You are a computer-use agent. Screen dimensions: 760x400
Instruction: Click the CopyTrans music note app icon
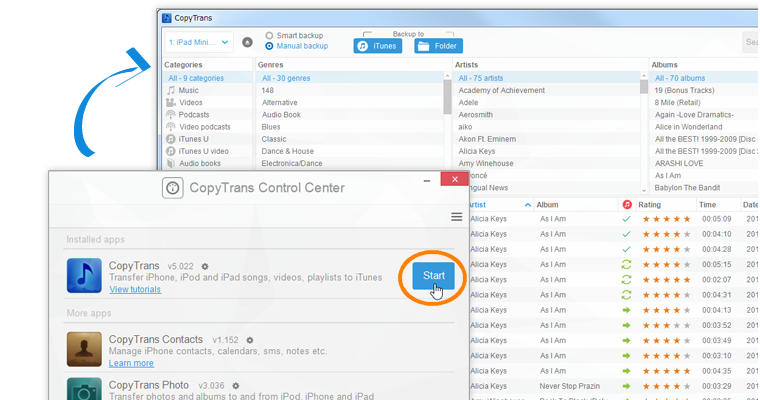(84, 275)
